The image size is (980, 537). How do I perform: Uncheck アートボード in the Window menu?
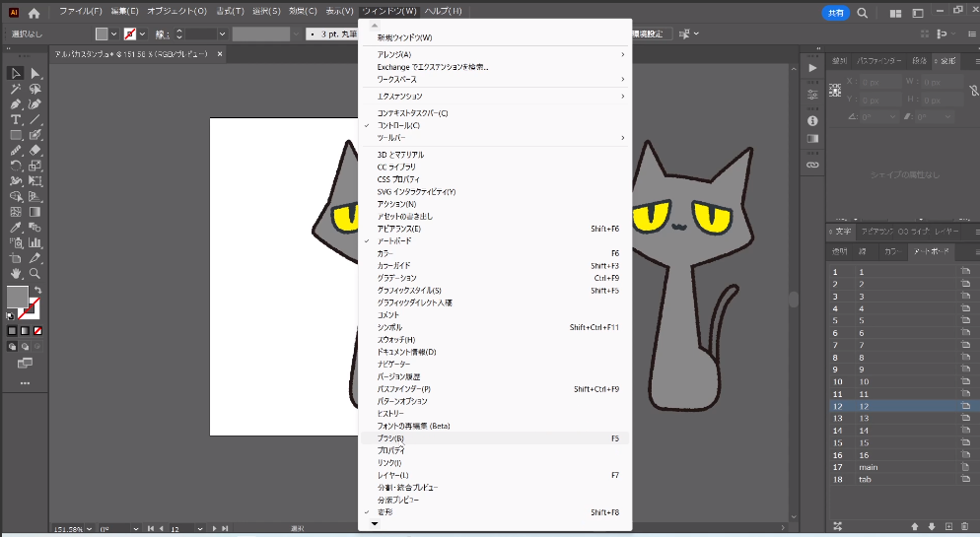(394, 240)
